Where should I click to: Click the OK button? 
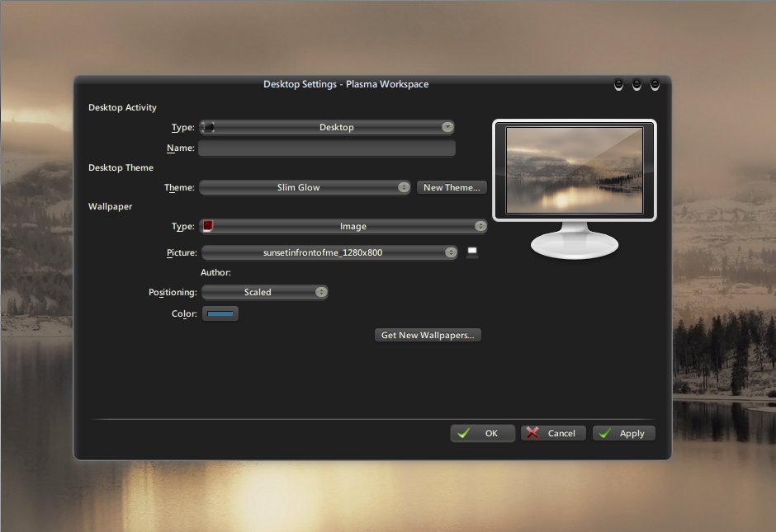pos(483,433)
